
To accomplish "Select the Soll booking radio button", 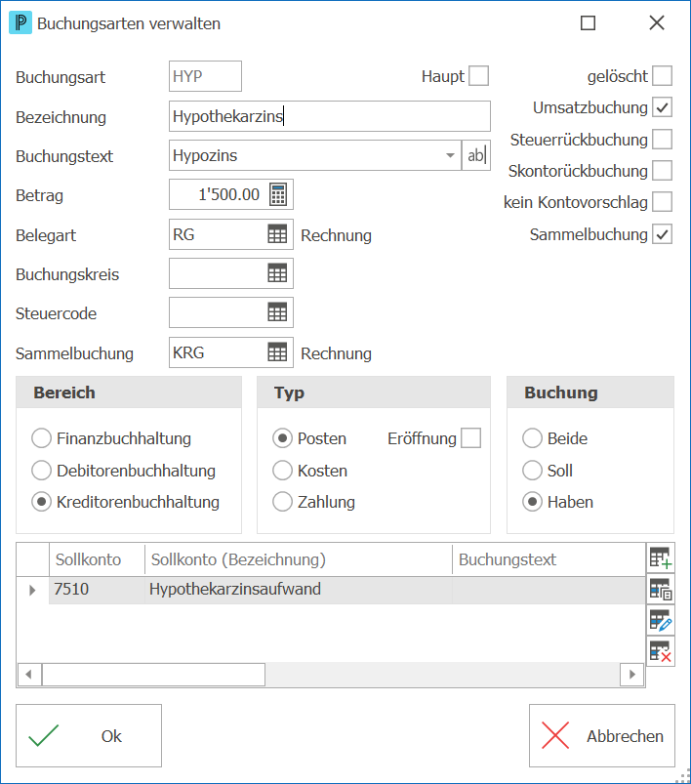I will (x=533, y=470).
